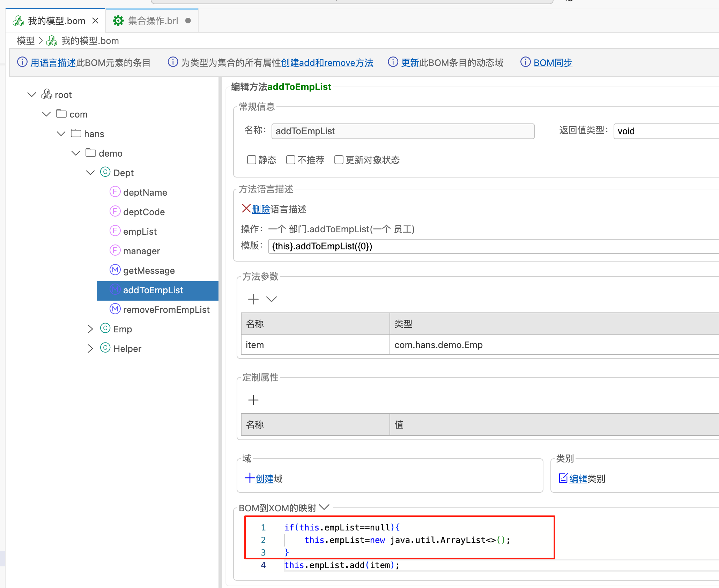
Task: Open the parameter add dropdown arrow
Action: point(272,299)
